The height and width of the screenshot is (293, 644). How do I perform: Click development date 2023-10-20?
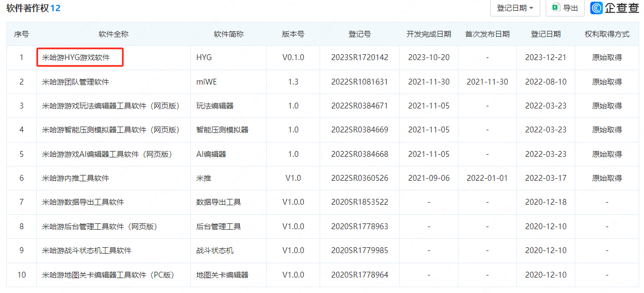(x=429, y=57)
